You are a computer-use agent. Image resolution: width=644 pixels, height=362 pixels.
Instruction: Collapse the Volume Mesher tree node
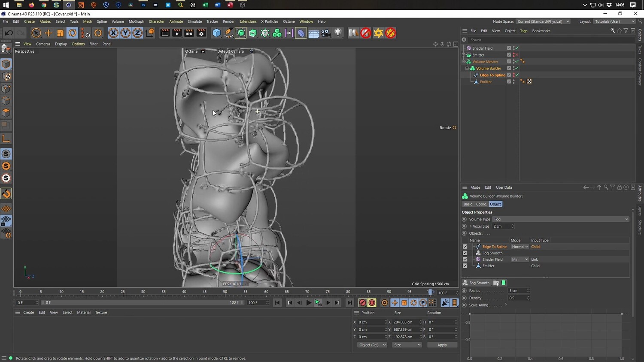[x=464, y=62]
